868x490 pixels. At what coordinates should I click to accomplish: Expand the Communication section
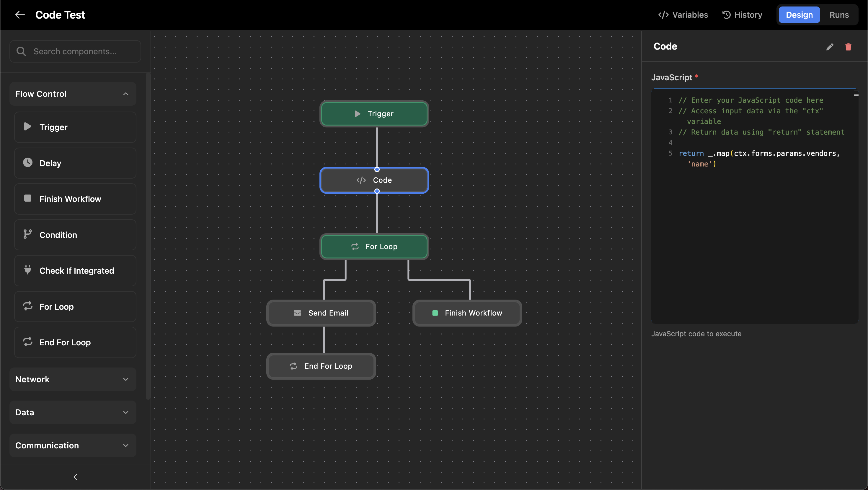click(x=73, y=445)
